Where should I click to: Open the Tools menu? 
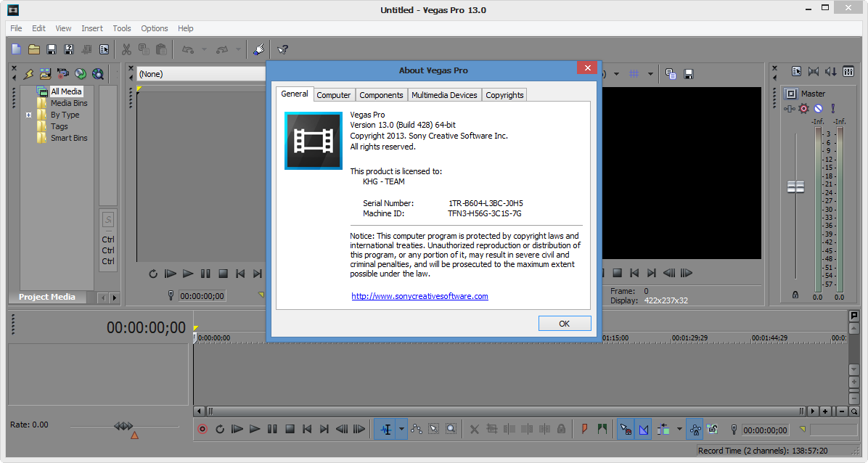pyautogui.click(x=122, y=28)
